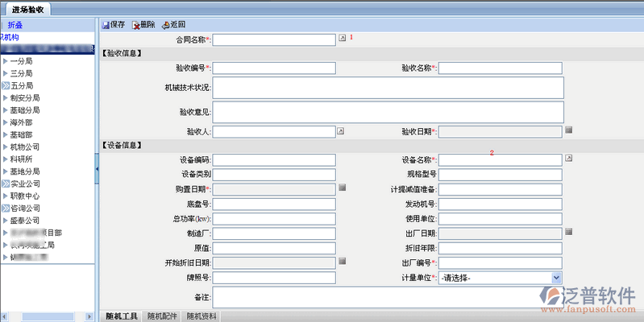The width and height of the screenshot is (644, 322).
Task: Click the 保存 save icon in toolbar
Action: (106, 25)
